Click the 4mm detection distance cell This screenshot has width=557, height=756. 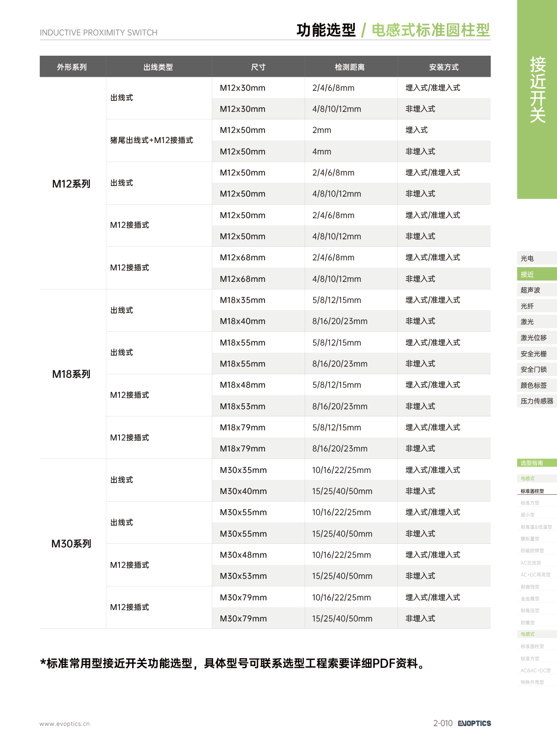click(x=351, y=151)
